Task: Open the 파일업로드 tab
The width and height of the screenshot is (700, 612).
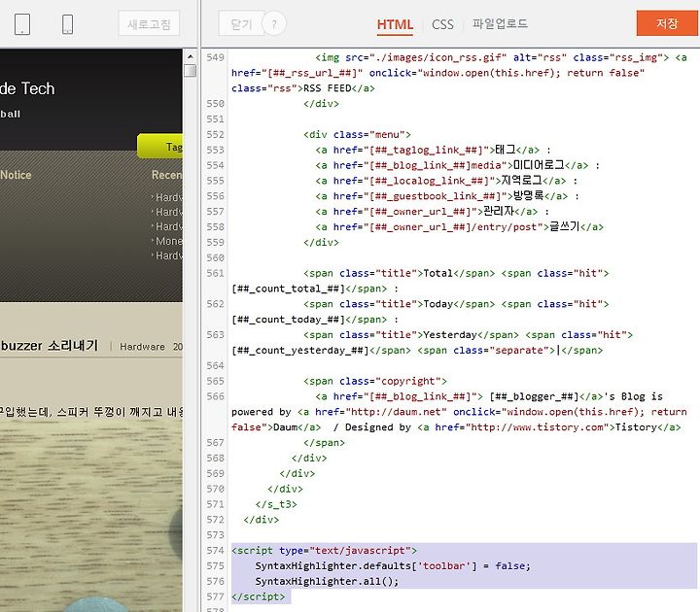Action: (x=500, y=23)
